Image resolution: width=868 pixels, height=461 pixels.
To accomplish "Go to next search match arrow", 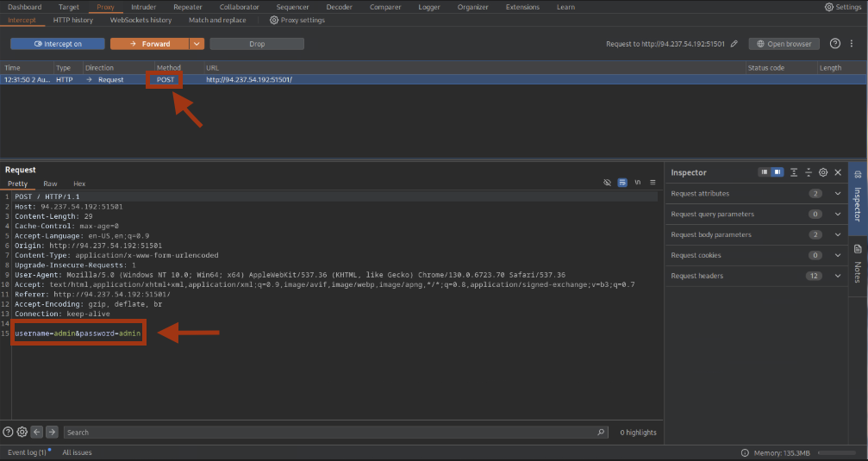I will pos(52,433).
